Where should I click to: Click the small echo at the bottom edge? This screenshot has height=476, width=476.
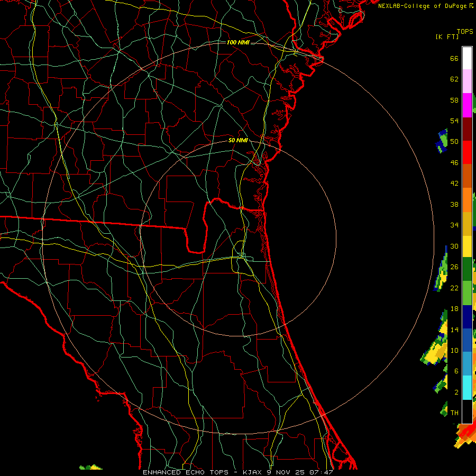91,467
